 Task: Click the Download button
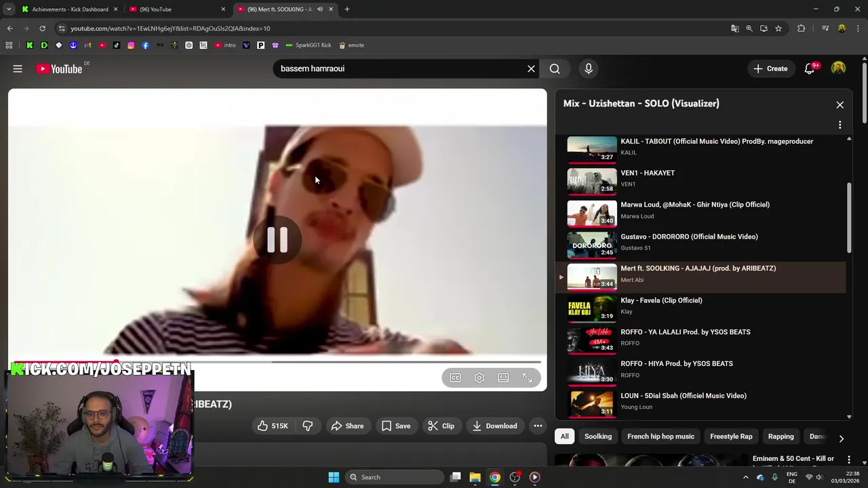(494, 426)
